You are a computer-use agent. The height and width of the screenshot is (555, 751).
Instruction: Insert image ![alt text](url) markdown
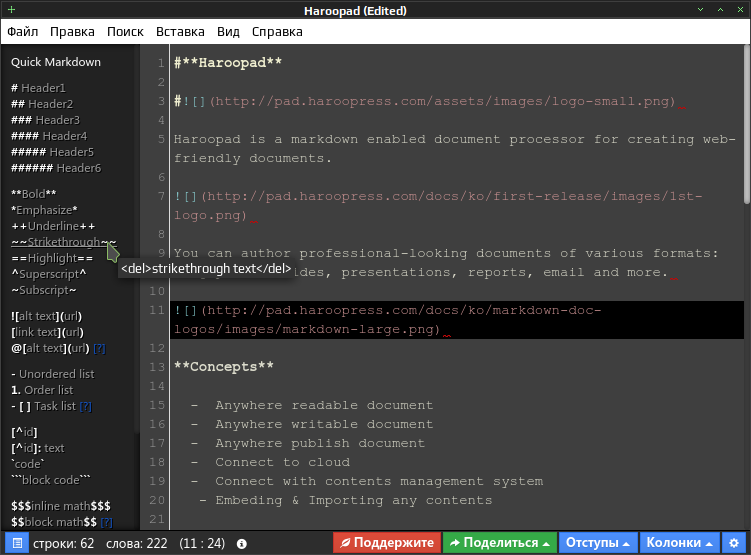point(46,317)
